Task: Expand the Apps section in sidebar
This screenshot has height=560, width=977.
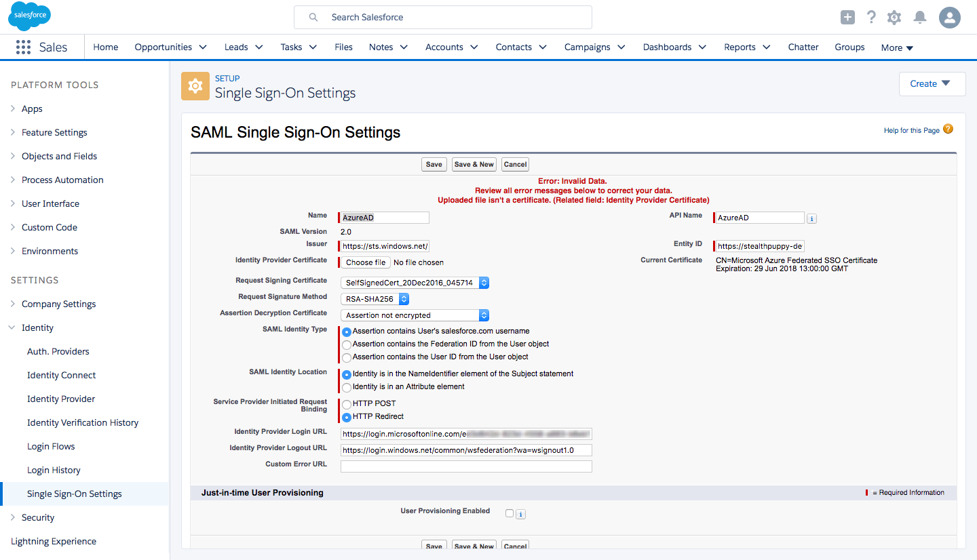Action: pyautogui.click(x=13, y=108)
